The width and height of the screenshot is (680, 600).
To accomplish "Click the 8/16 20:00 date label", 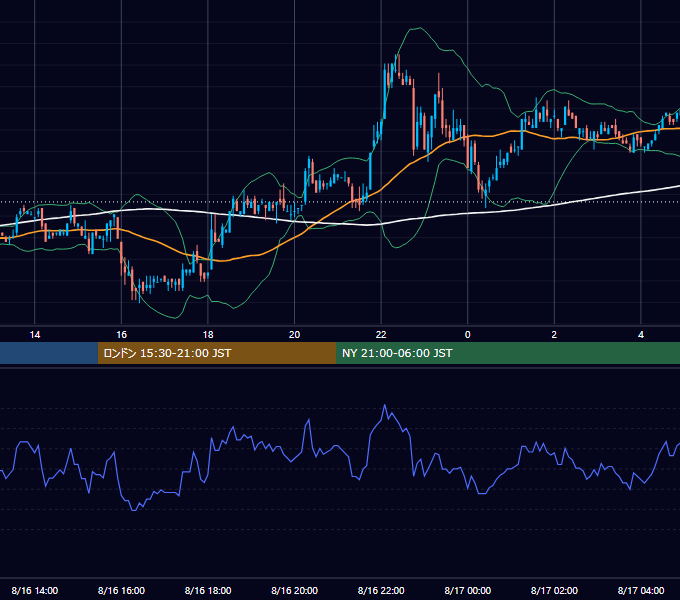I will coord(294,590).
